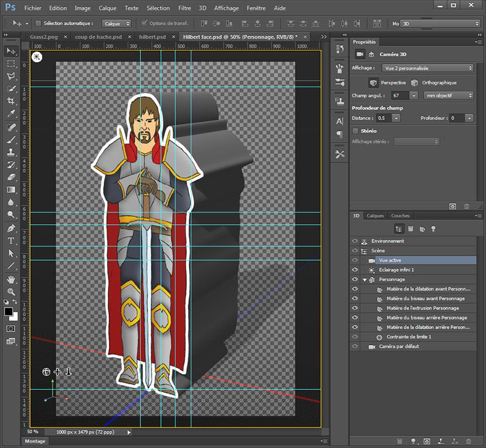Open the Calque auto-select dropdown

click(x=117, y=23)
